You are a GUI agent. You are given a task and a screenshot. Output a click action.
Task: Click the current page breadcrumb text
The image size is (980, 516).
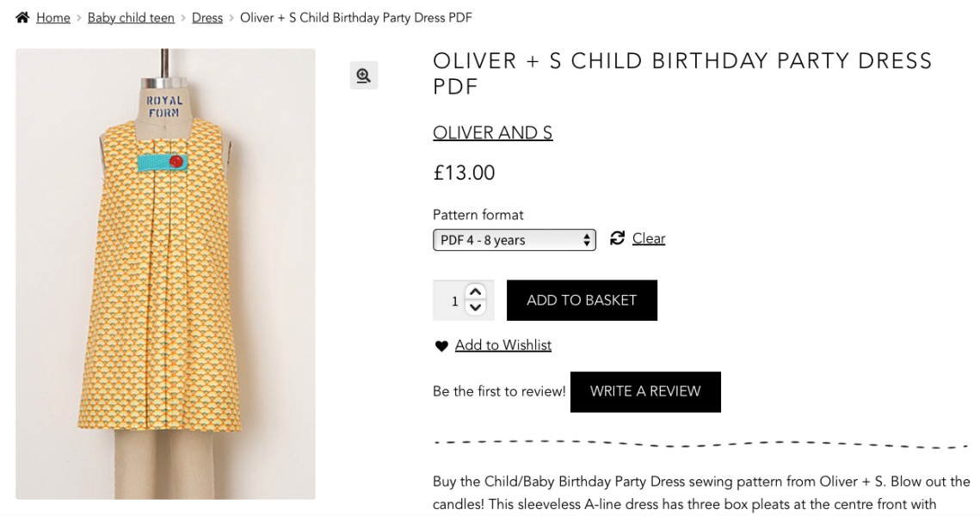pos(355,18)
